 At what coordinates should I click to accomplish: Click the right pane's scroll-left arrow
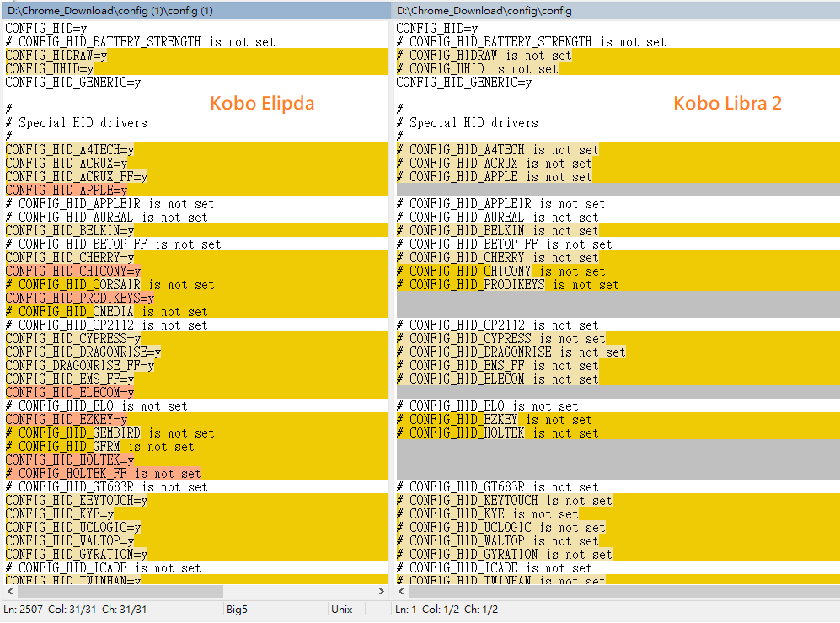coord(401,591)
